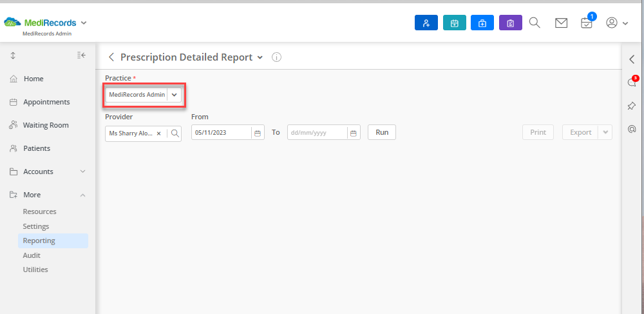
Task: Open the From date calendar picker
Action: (x=258, y=133)
